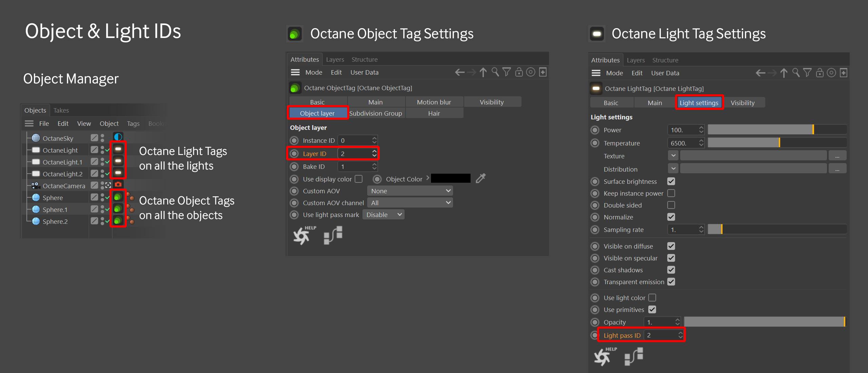The width and height of the screenshot is (868, 373).
Task: Open the Custom AOV dropdown
Action: point(410,191)
